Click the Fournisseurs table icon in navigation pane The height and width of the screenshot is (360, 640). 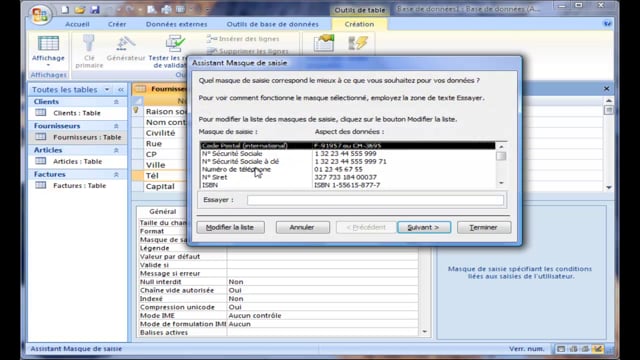(40, 137)
